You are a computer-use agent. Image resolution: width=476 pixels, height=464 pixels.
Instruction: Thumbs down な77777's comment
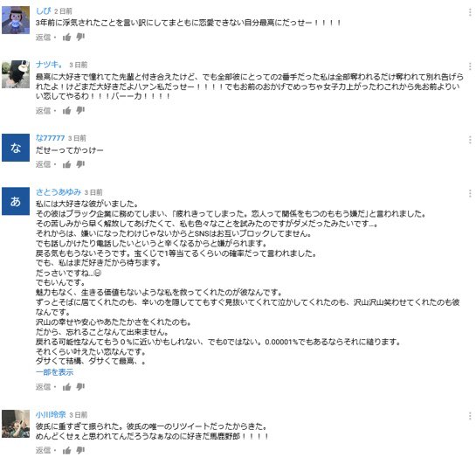pos(80,164)
